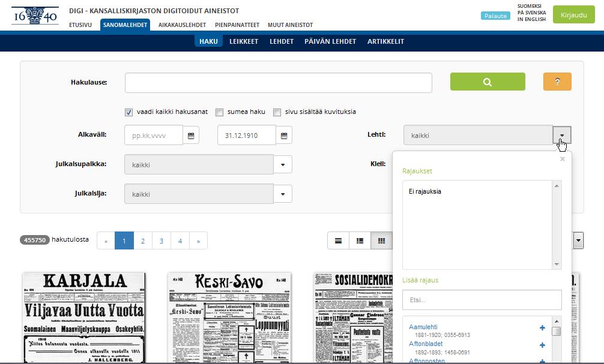Click the Etsi filter search field
This screenshot has height=364, width=604.
tap(482, 300)
